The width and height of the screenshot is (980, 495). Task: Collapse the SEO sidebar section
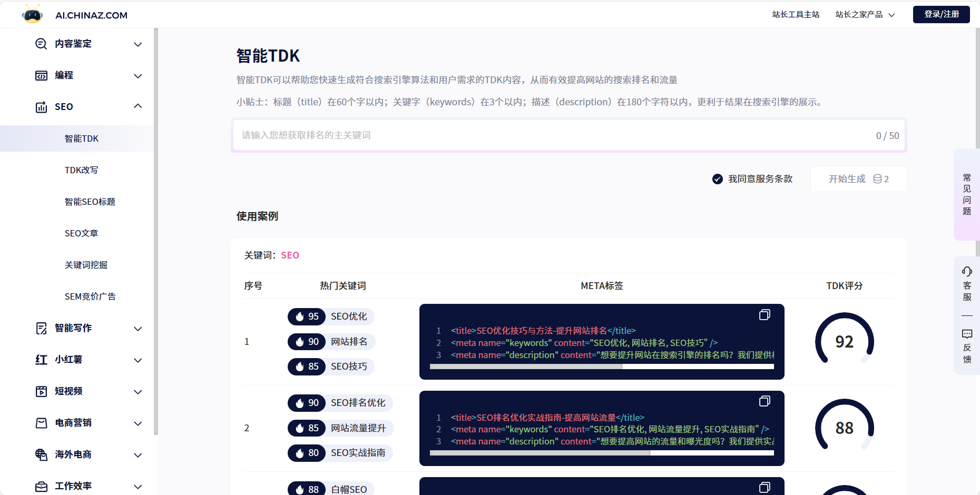click(x=138, y=106)
